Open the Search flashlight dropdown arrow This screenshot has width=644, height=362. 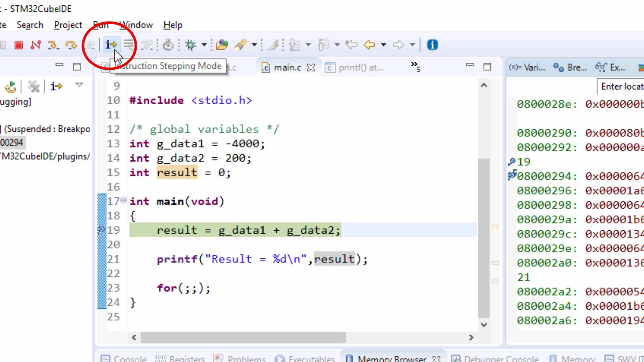[254, 45]
